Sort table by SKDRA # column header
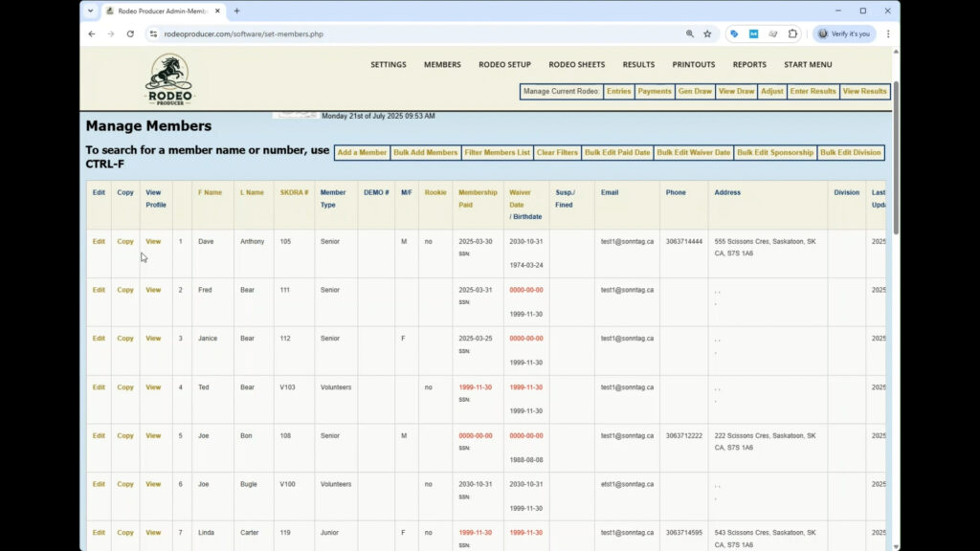Image resolution: width=980 pixels, height=551 pixels. pos(294,192)
